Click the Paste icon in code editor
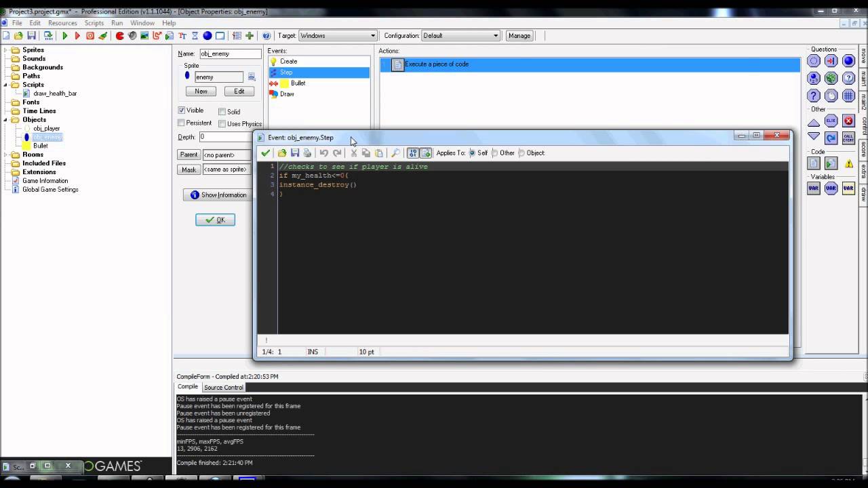 click(379, 153)
